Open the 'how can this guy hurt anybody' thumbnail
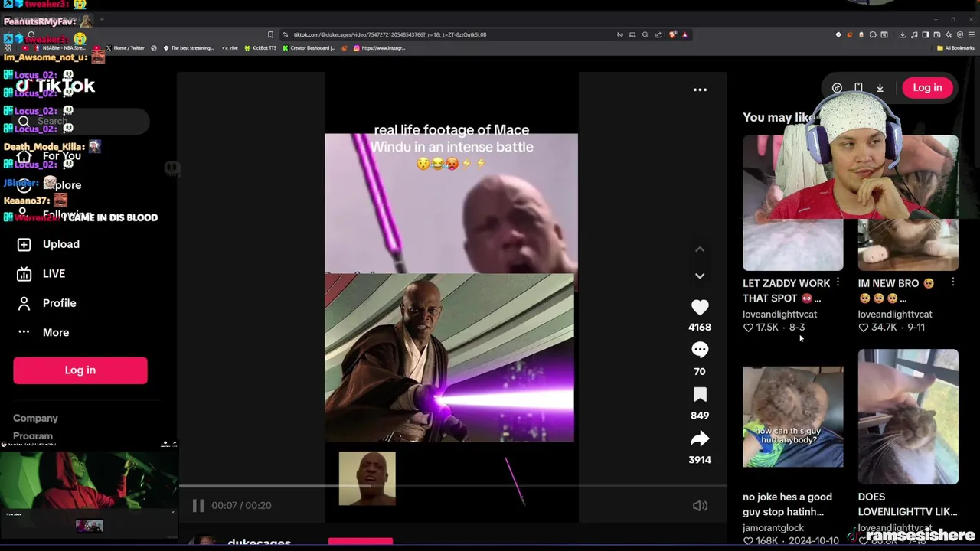980x551 pixels. click(x=792, y=417)
